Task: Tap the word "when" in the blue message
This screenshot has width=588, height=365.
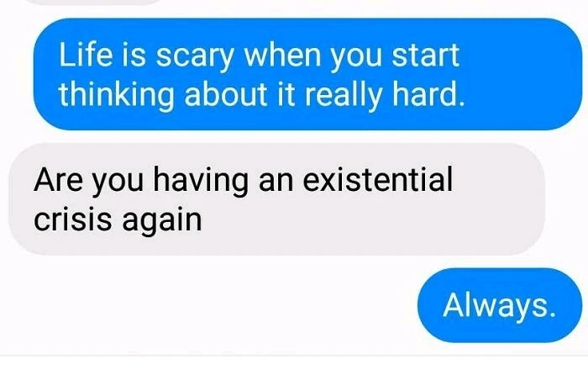Action: [282, 55]
